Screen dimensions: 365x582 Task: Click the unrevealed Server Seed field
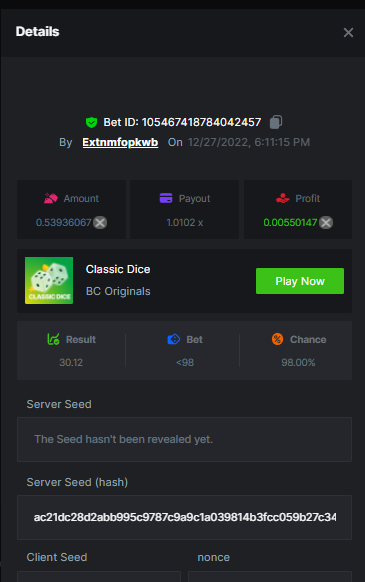pyautogui.click(x=185, y=439)
